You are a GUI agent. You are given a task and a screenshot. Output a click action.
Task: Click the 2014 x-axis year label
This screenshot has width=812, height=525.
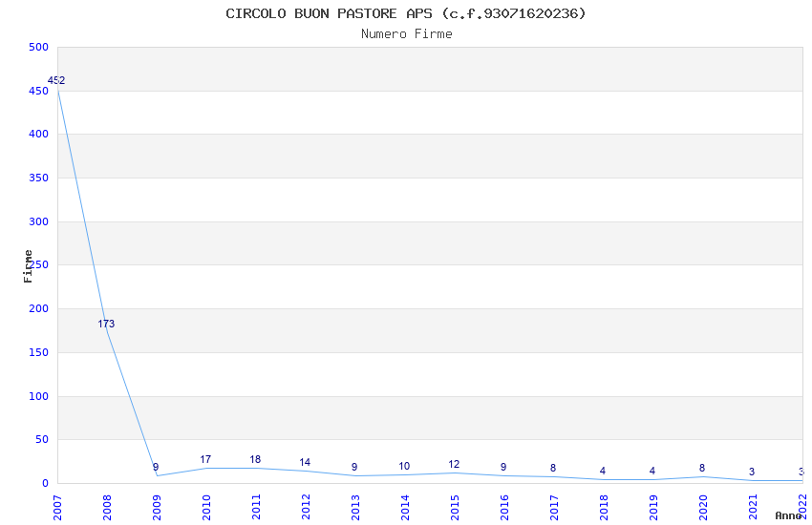pos(405,508)
